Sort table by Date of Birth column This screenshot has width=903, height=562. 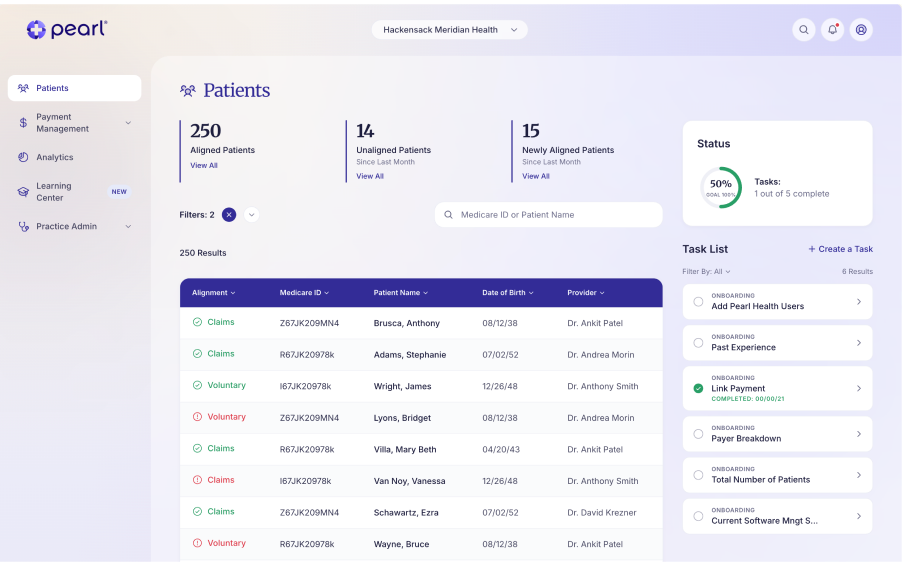[x=507, y=293]
